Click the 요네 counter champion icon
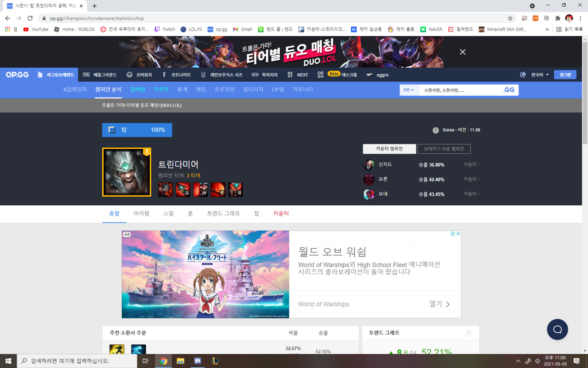The width and height of the screenshot is (588, 368). 369,194
